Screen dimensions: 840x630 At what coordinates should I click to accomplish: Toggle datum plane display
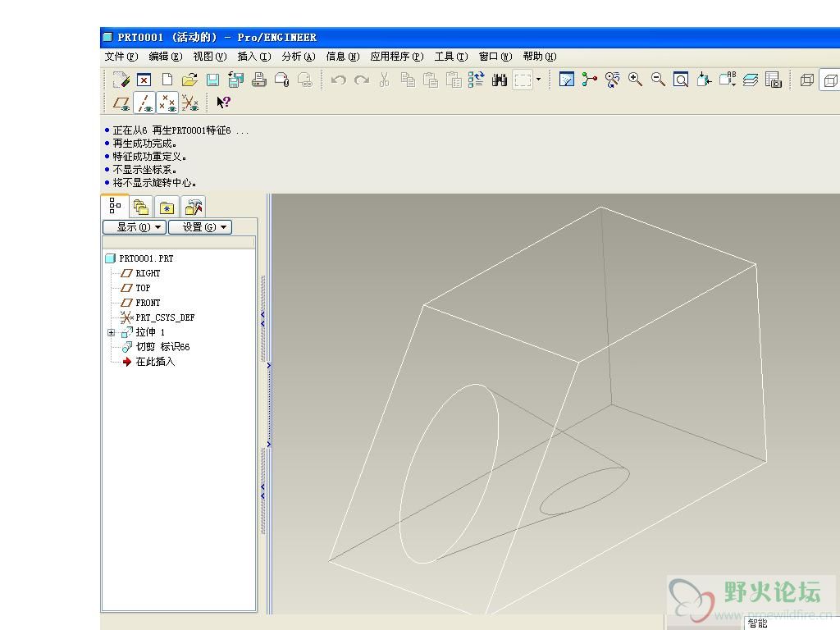pos(121,103)
